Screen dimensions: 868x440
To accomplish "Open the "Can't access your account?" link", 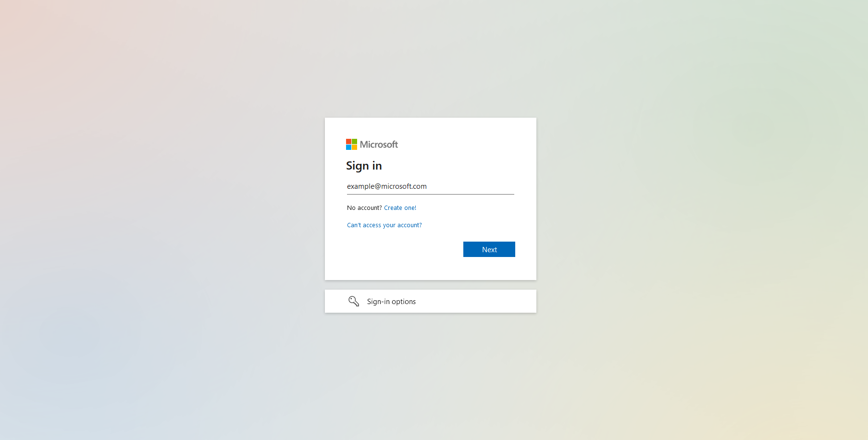I will 384,225.
